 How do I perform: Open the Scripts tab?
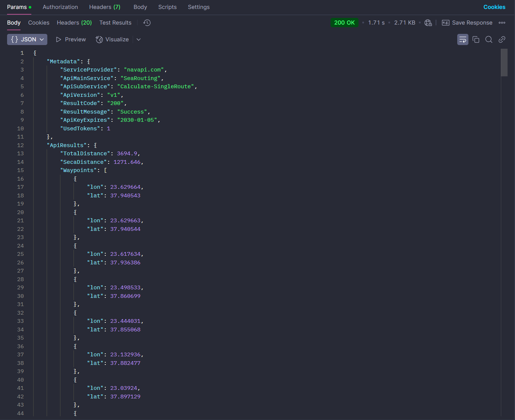click(167, 7)
